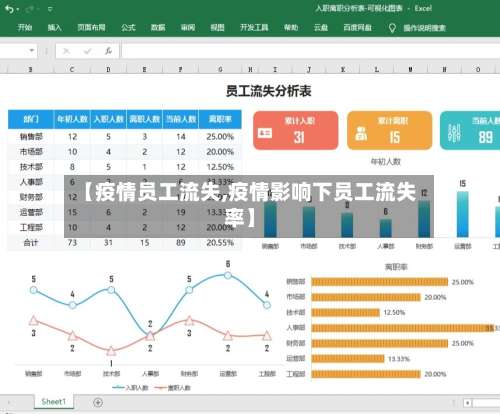Go to the 数据 ribbon tab
This screenshot has height=414, width=500.
click(158, 28)
